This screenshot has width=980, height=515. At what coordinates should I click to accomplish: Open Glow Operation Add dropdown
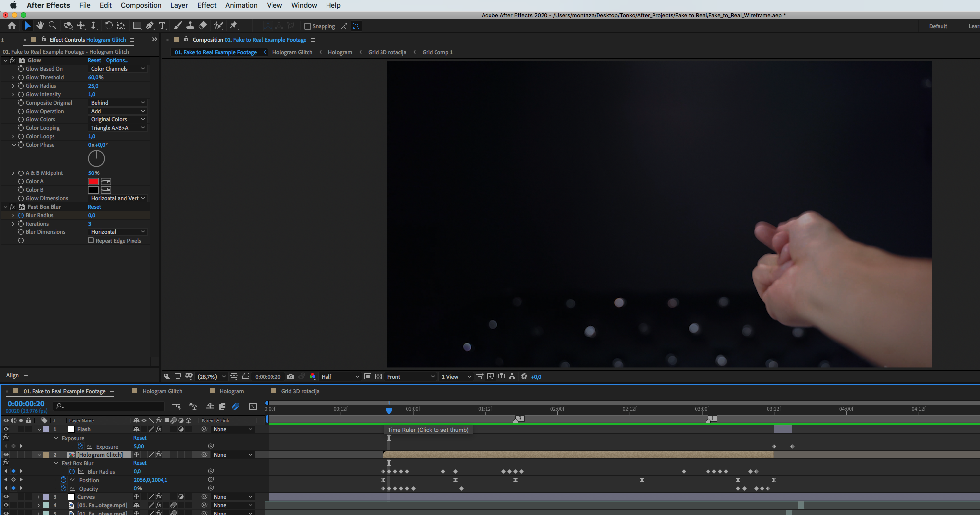click(x=118, y=111)
